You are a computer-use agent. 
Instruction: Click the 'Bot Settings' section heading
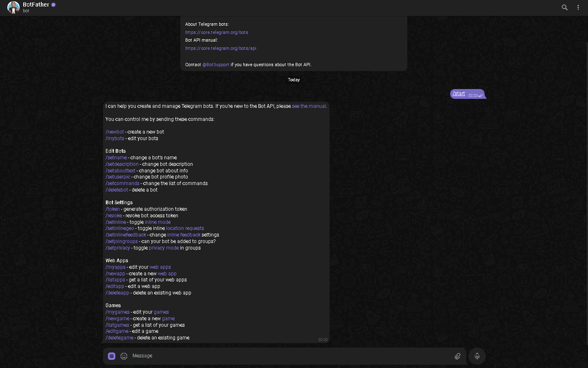(x=119, y=203)
